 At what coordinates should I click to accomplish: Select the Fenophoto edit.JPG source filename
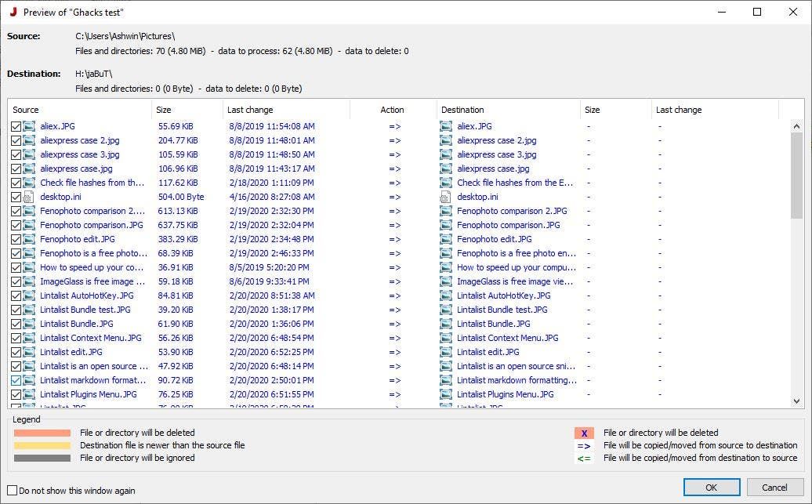(x=77, y=239)
